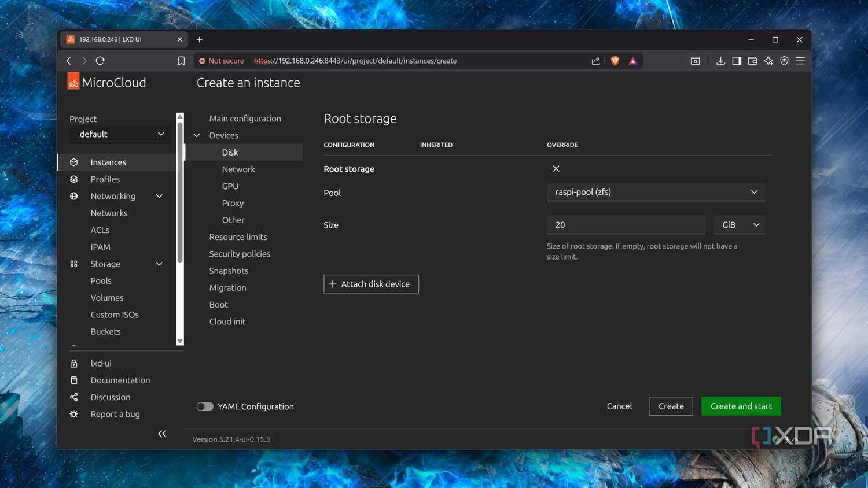Open the Discussion link
This screenshot has width=868, height=488.
click(x=110, y=397)
